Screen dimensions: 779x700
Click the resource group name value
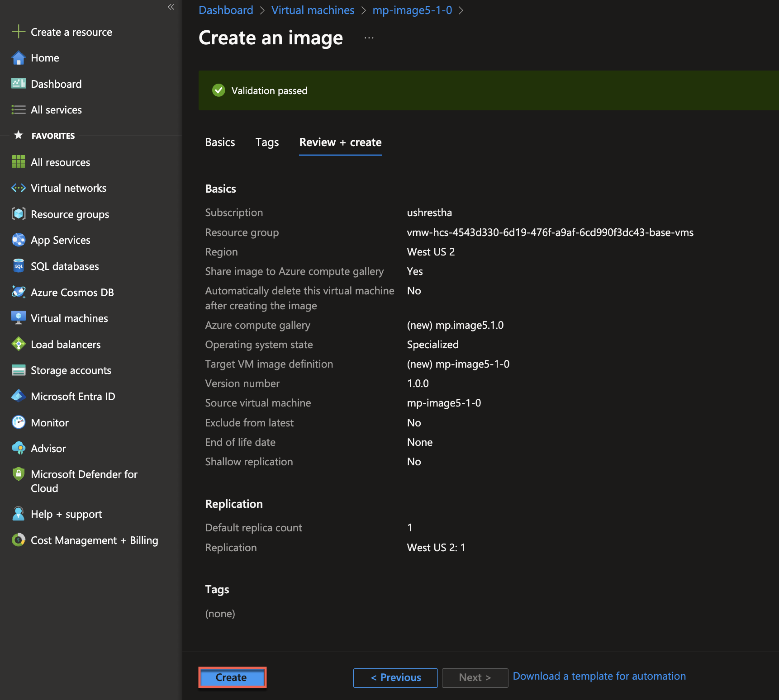550,232
